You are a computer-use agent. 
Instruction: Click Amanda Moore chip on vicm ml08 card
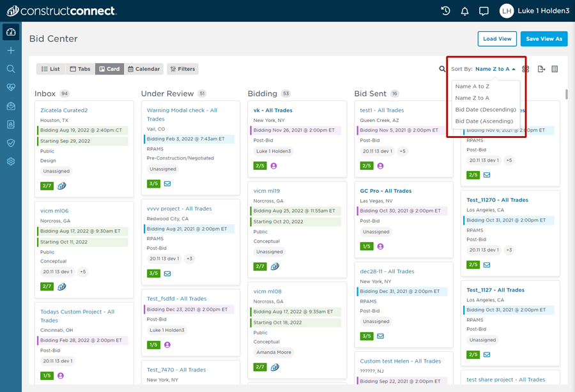274,352
